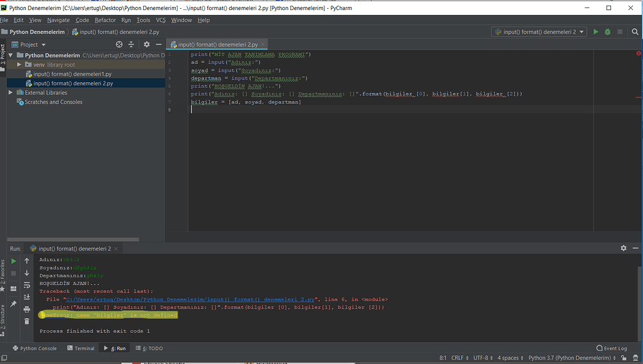643x364 pixels.
Task: Rerun the program from the Run panel
Action: pos(14,260)
